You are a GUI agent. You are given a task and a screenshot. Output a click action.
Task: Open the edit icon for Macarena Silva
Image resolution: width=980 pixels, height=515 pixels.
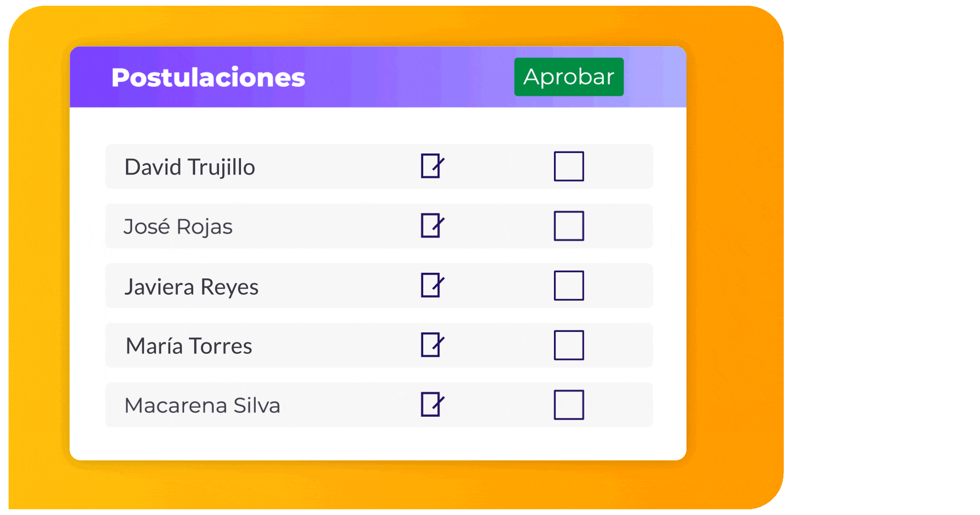pyautogui.click(x=433, y=404)
